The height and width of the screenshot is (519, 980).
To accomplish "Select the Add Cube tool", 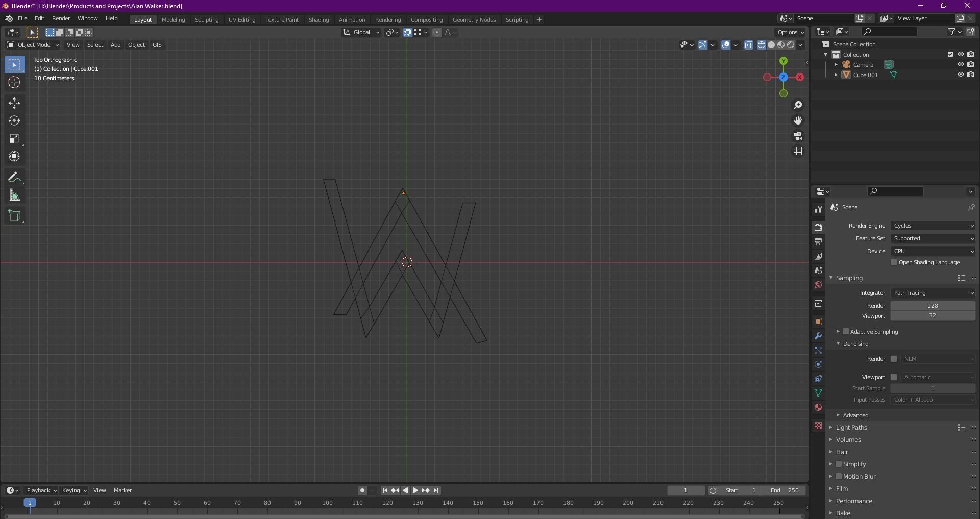I will coord(14,216).
